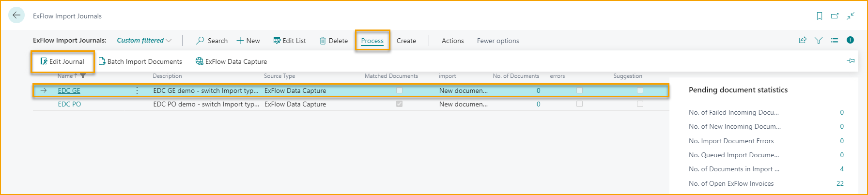
Task: Click 'EDC PO demo - switch Import typ...' description
Action: coord(206,104)
